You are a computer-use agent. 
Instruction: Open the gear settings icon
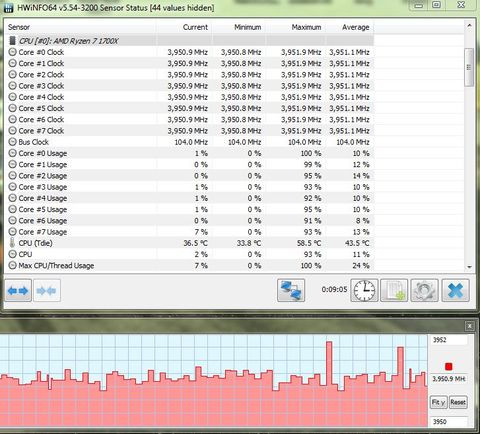tap(424, 290)
